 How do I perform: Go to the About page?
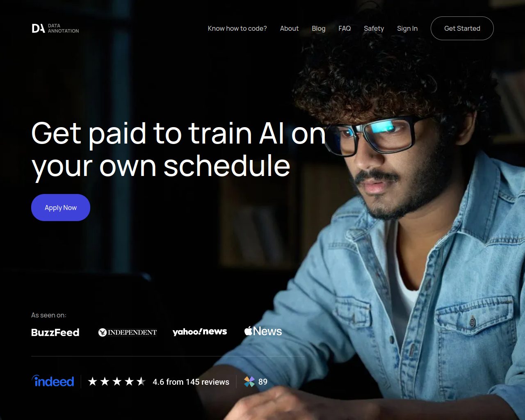[289, 28]
